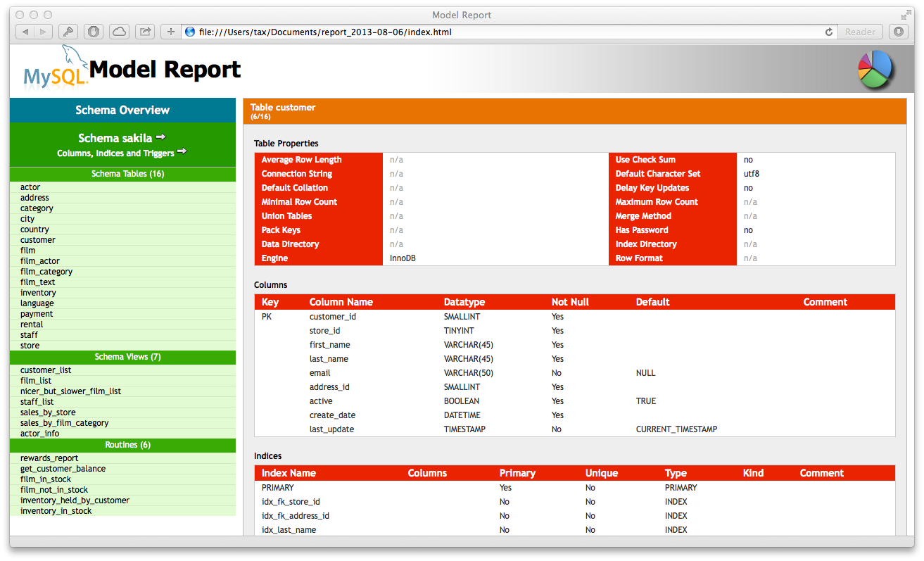The height and width of the screenshot is (561, 924).
Task: Open the film_actor table link
Action: click(x=40, y=261)
